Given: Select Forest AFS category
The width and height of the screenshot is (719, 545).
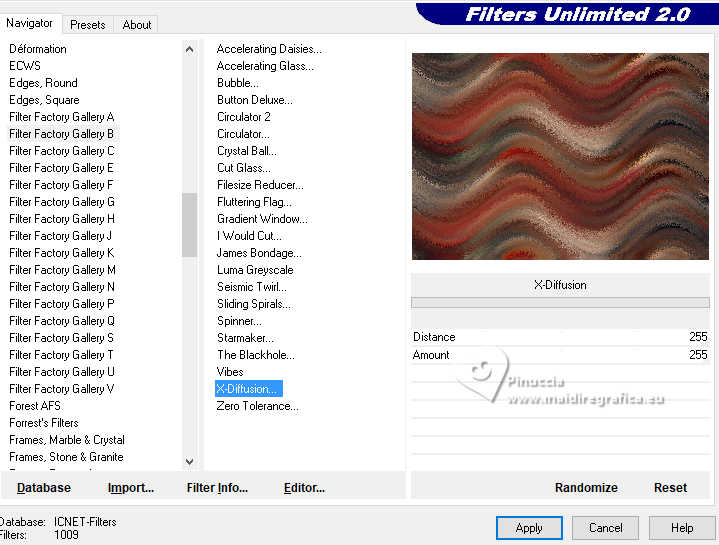Looking at the screenshot, I should pyautogui.click(x=35, y=406).
